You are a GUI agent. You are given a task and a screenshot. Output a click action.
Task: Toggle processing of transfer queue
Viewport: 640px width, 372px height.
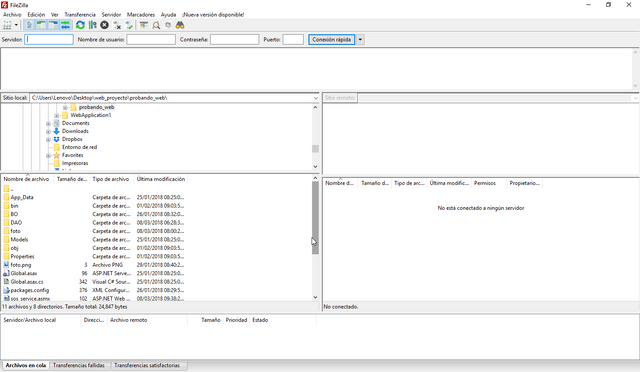click(93, 25)
